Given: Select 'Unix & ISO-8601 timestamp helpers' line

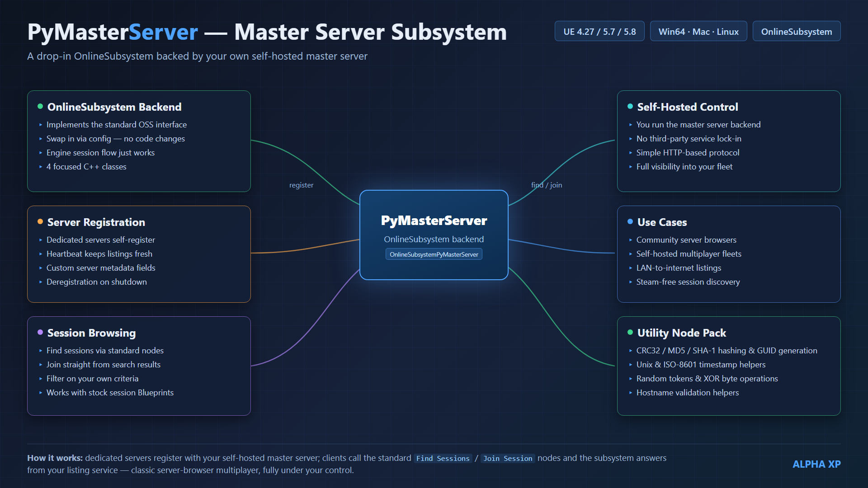Looking at the screenshot, I should (701, 365).
